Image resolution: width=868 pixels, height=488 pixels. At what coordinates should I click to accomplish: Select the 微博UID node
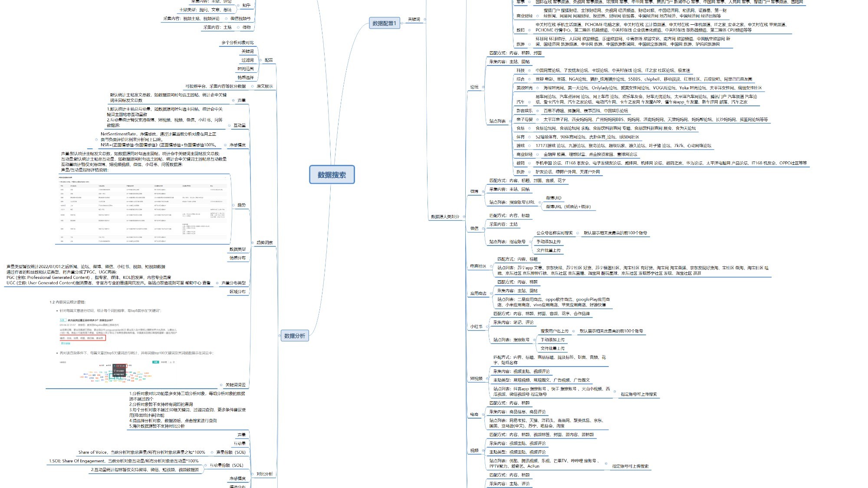pyautogui.click(x=553, y=198)
